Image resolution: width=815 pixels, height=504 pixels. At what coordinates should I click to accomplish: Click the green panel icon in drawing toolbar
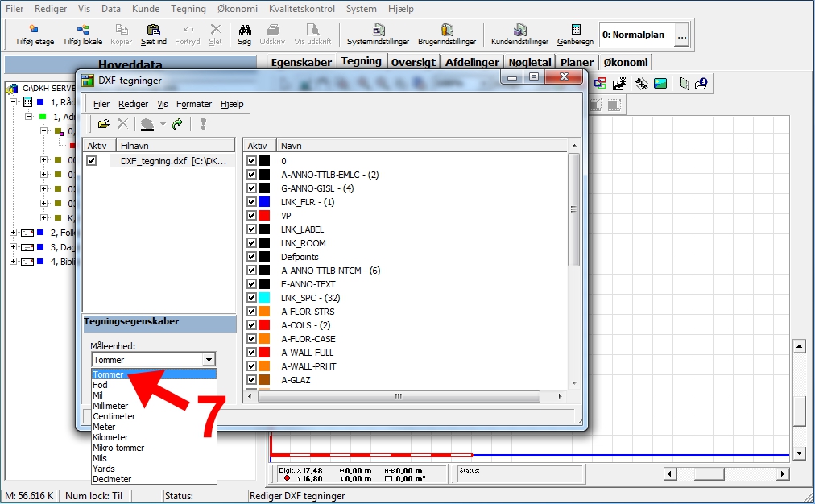point(684,84)
